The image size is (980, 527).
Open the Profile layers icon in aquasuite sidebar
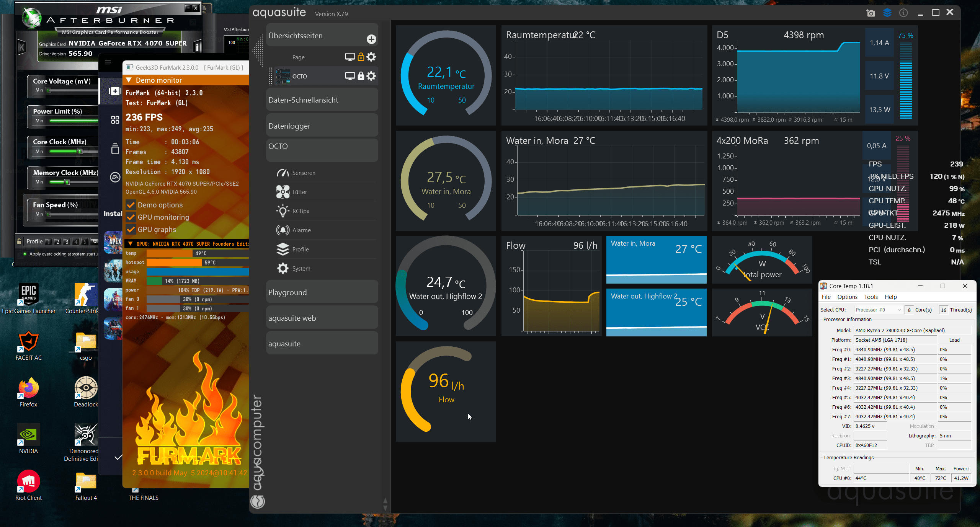coord(283,250)
